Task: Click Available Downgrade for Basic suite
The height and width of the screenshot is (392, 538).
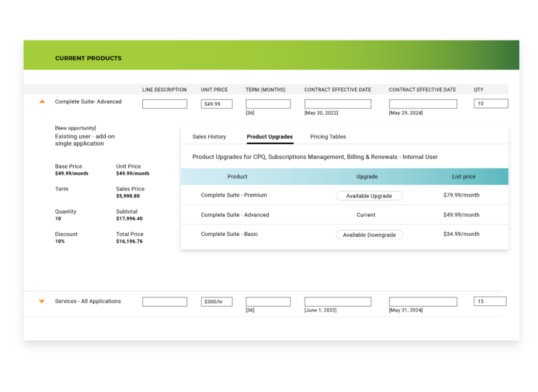Action: [369, 235]
